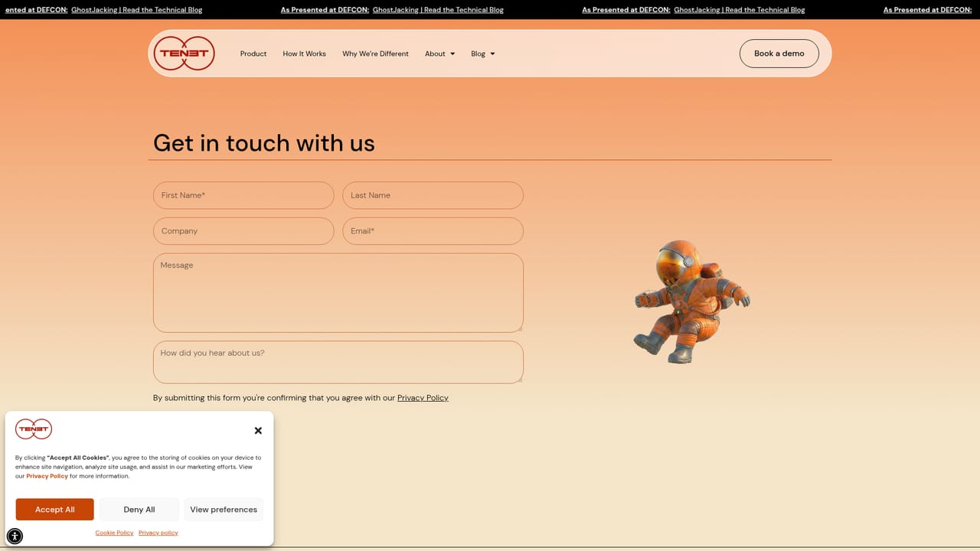Click the Tenet logo in the cookie banner

34,429
